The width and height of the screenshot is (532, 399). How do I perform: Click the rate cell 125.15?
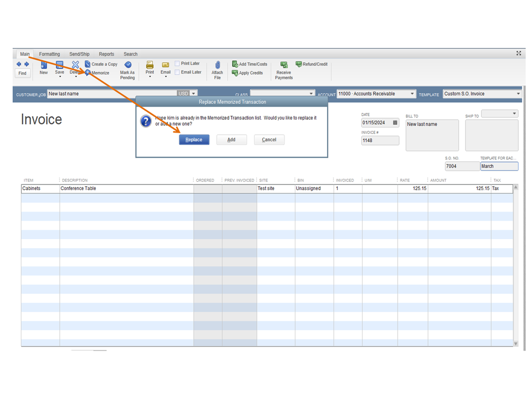pos(413,189)
